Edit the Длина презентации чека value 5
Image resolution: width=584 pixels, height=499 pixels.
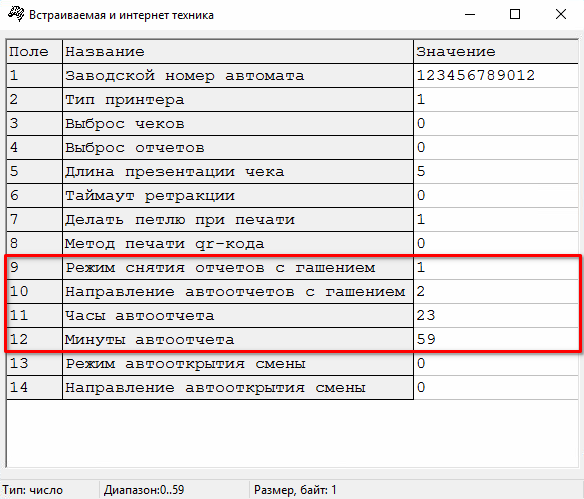tap(496, 171)
